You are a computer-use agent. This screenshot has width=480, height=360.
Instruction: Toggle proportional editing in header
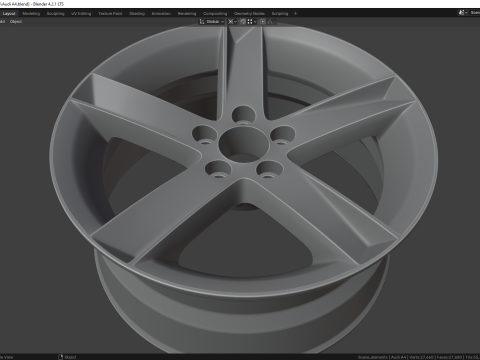(263, 22)
